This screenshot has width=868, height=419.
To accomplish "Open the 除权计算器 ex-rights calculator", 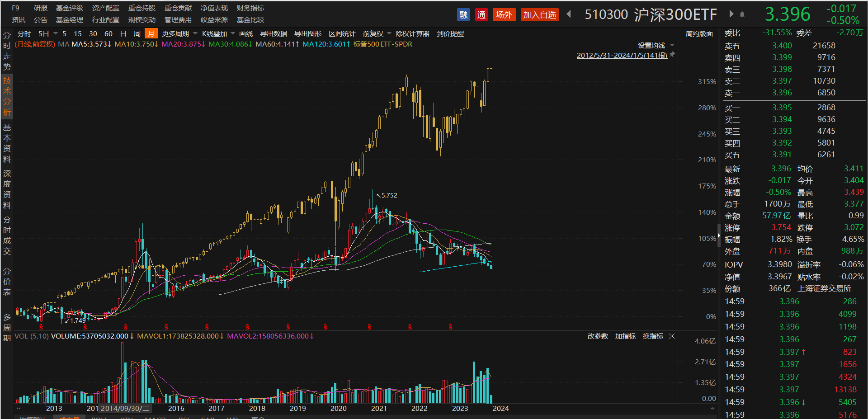I will tap(412, 34).
